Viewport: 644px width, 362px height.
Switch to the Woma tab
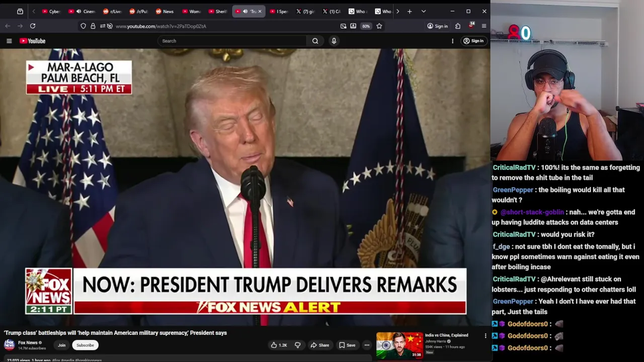[192, 11]
